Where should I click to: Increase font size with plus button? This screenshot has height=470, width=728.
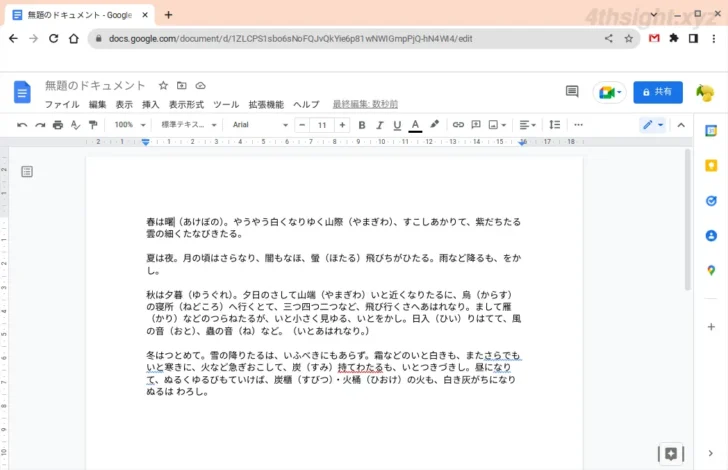tap(342, 125)
